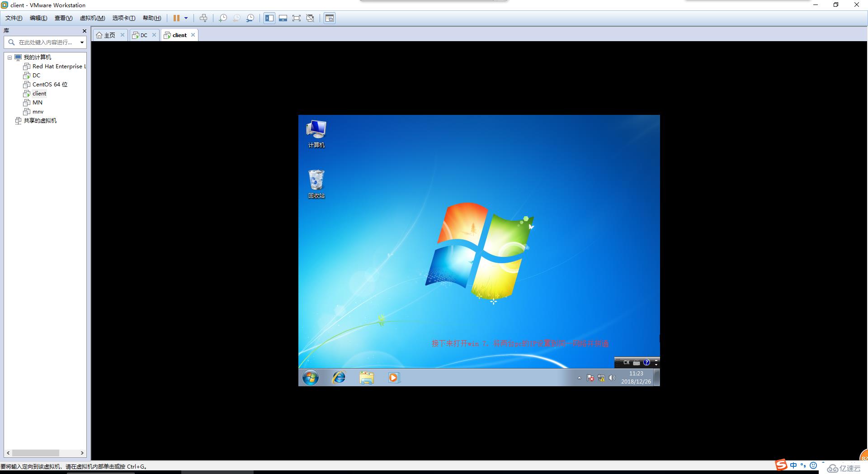Open the Windows 7 Start button
868x474 pixels.
[x=311, y=377]
